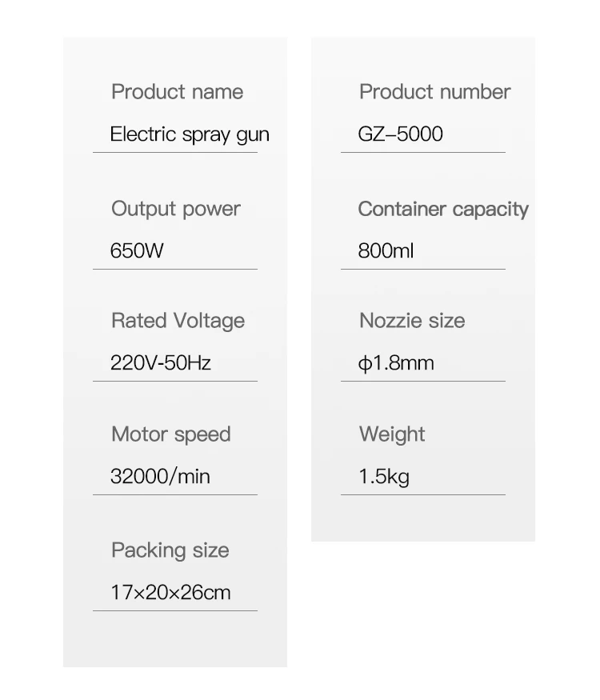Image resolution: width=600 pixels, height=700 pixels.
Task: Select the 32000/min speed value
Action: coord(160,477)
